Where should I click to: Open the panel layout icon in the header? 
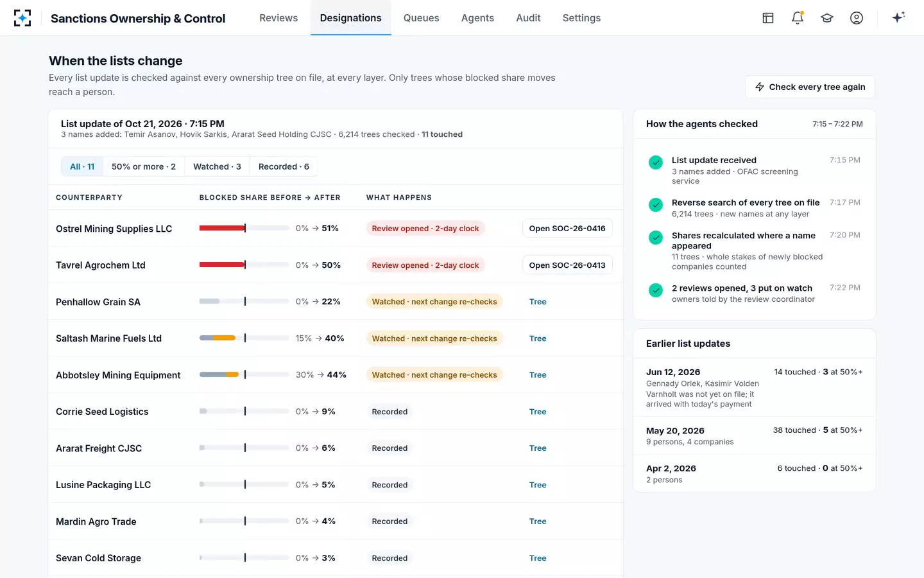click(x=768, y=18)
